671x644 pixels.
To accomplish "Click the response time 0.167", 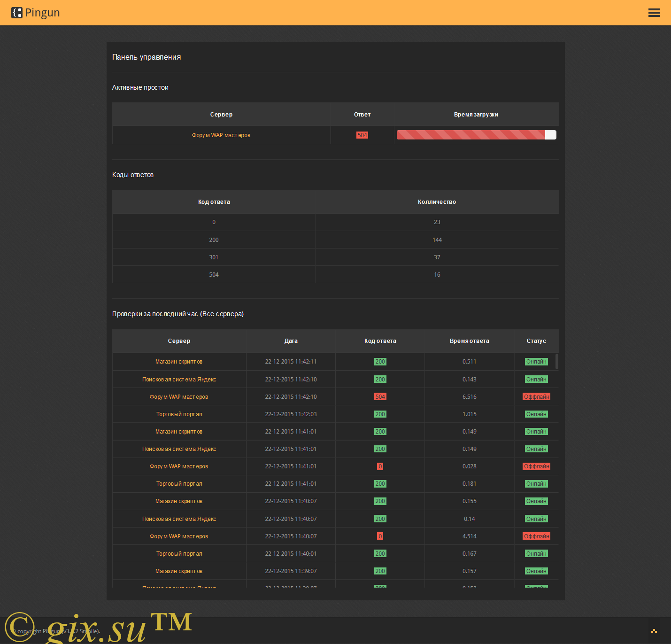I will (469, 554).
